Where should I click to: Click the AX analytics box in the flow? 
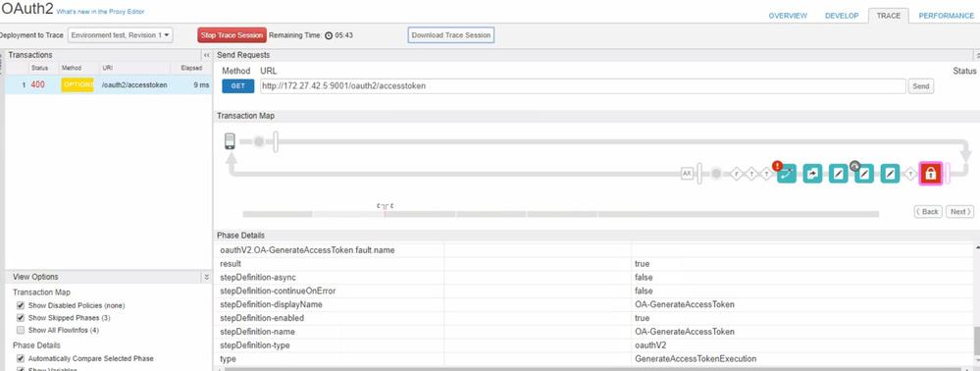point(687,174)
